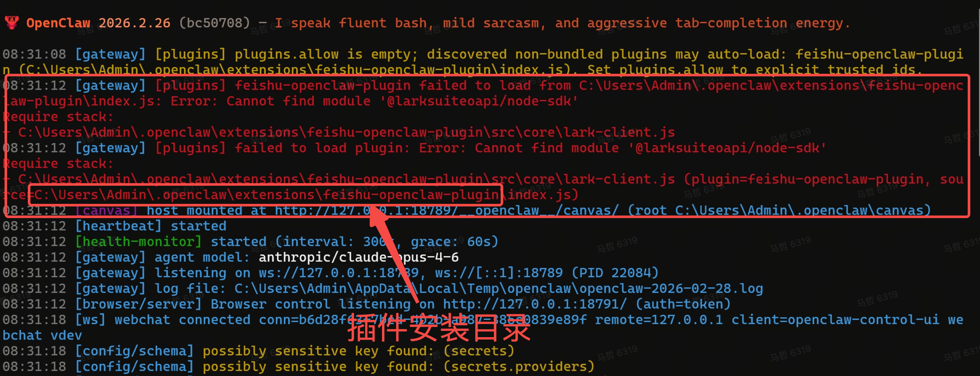Viewport: 980px width, 376px height.
Task: Click the [health-monitor] green tag
Action: [138, 242]
